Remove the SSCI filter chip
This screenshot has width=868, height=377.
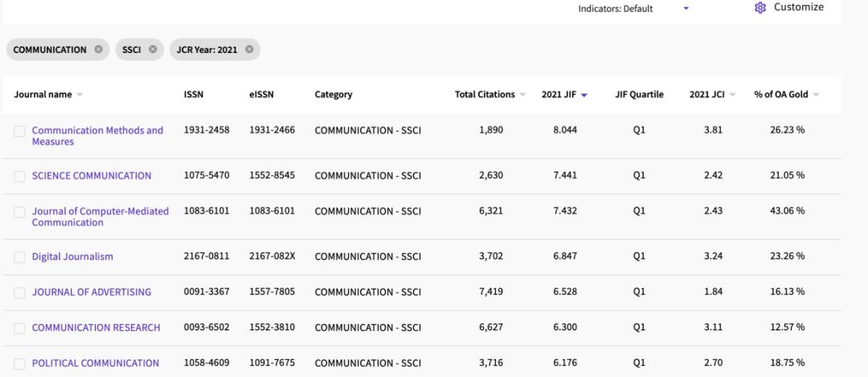click(152, 50)
